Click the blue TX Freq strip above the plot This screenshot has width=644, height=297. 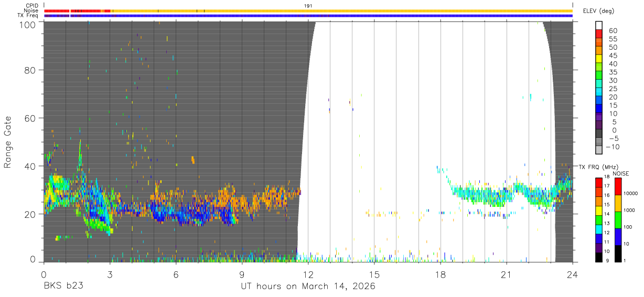pos(308,16)
